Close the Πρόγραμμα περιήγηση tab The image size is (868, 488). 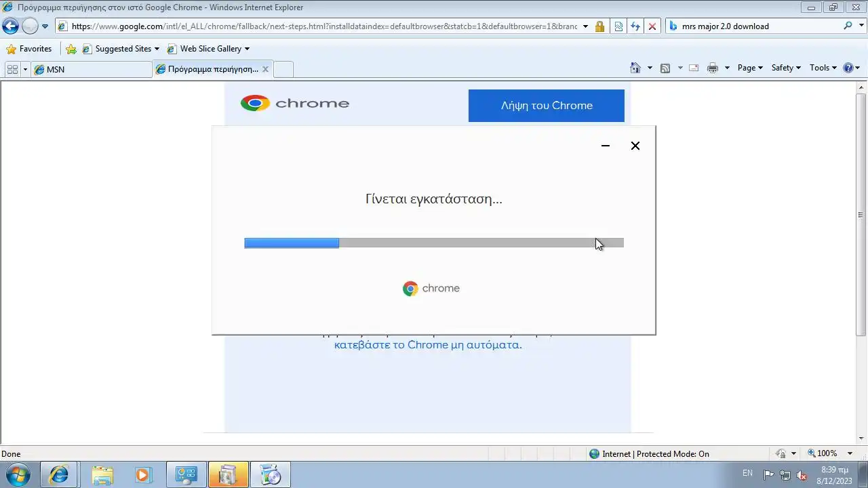pyautogui.click(x=265, y=69)
